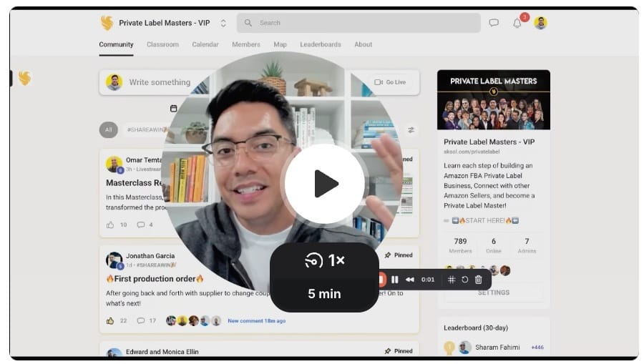Open the notifications bell
Viewport: 644px width, 364px height.
517,24
